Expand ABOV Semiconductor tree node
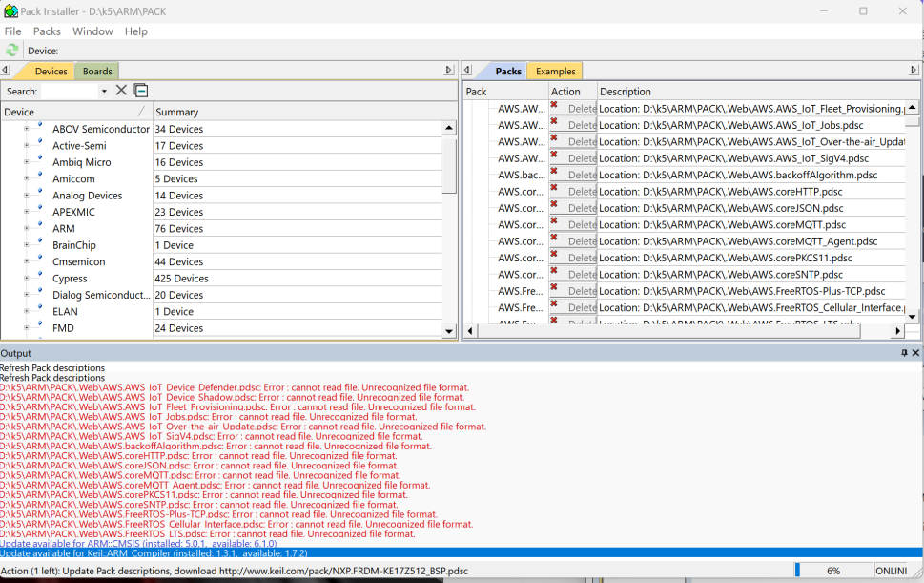Screen dimensions: 924x583 pyautogui.click(x=26, y=129)
